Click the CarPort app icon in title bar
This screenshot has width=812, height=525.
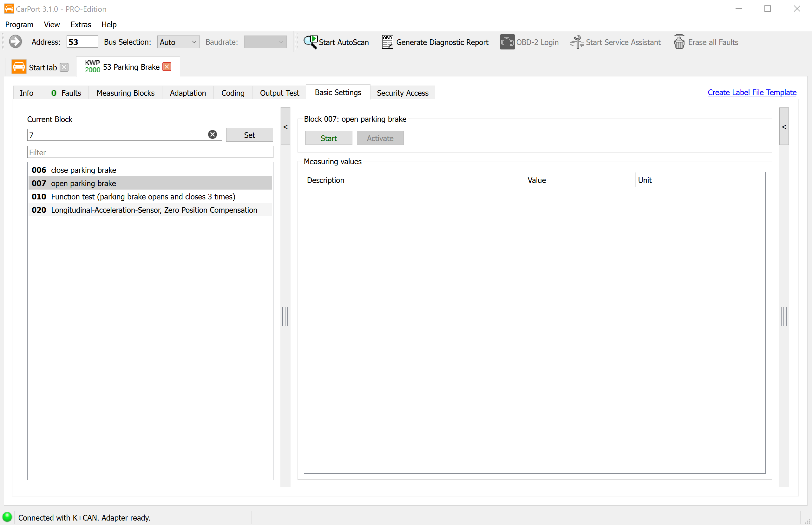9,9
